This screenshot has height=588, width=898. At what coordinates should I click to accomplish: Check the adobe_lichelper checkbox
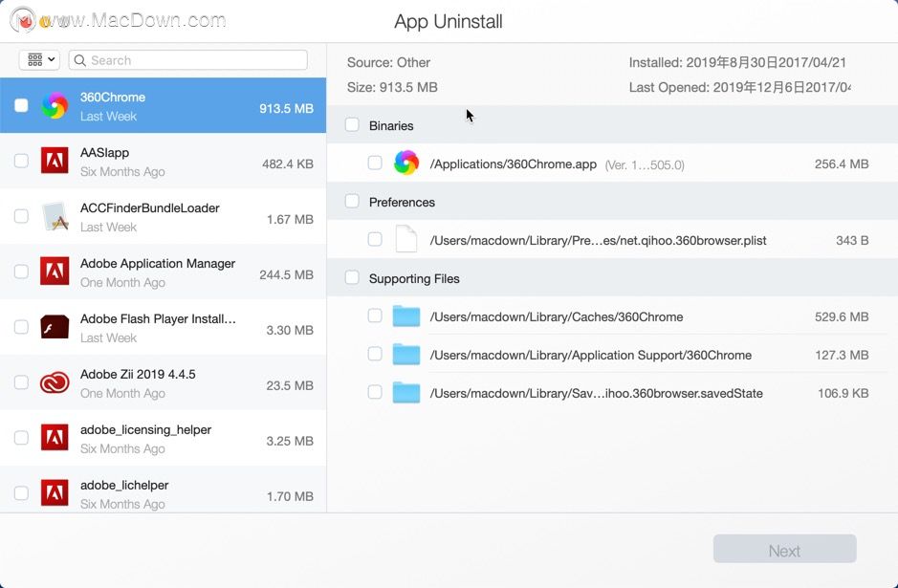[x=21, y=493]
